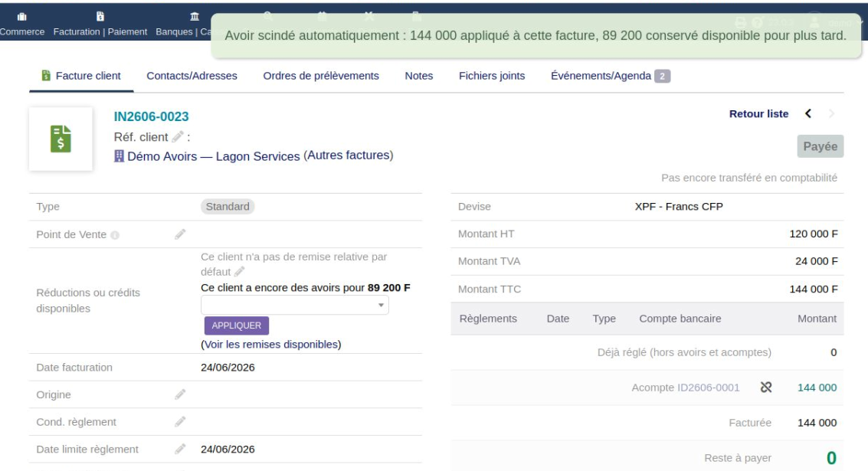Click the Type column header in Règlements

(604, 319)
